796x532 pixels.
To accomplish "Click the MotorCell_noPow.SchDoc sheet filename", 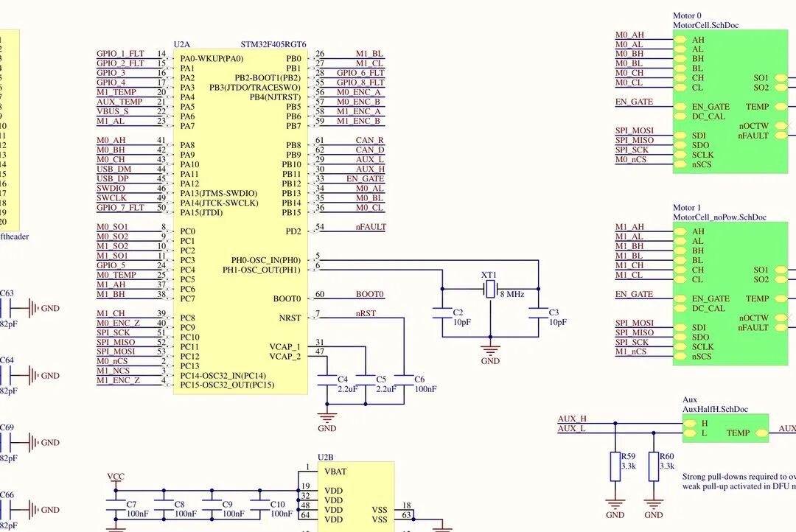I will pos(720,217).
